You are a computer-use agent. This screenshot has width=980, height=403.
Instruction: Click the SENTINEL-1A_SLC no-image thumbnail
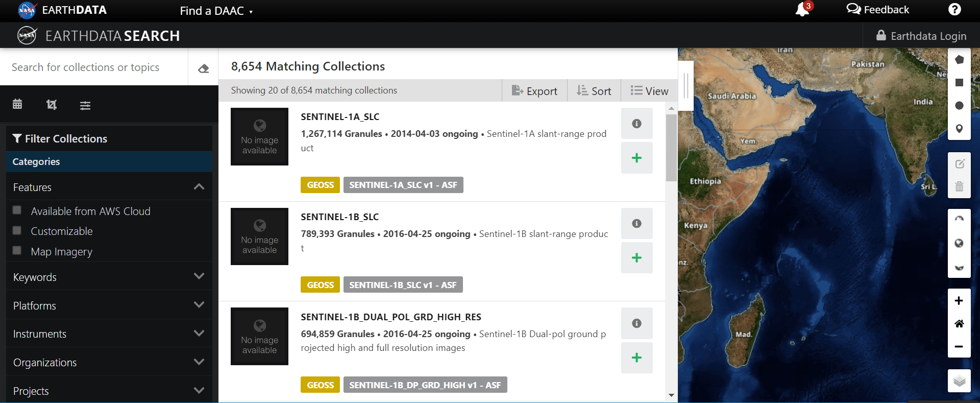[259, 136]
